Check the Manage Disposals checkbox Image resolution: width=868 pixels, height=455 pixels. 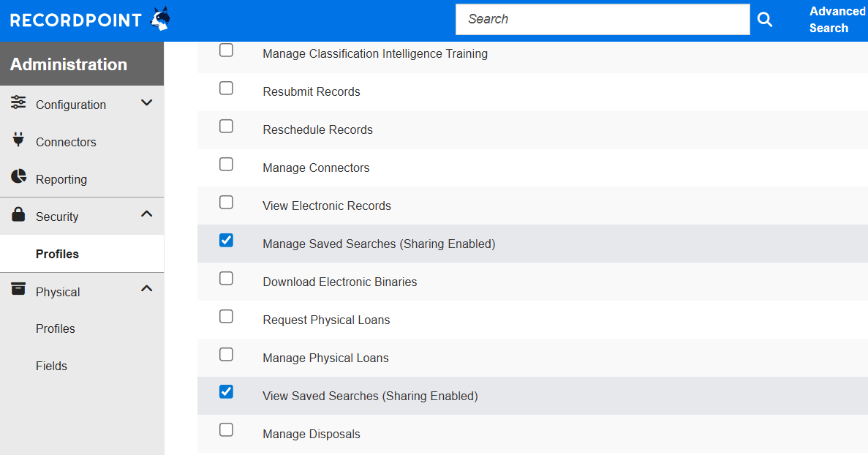(x=227, y=430)
